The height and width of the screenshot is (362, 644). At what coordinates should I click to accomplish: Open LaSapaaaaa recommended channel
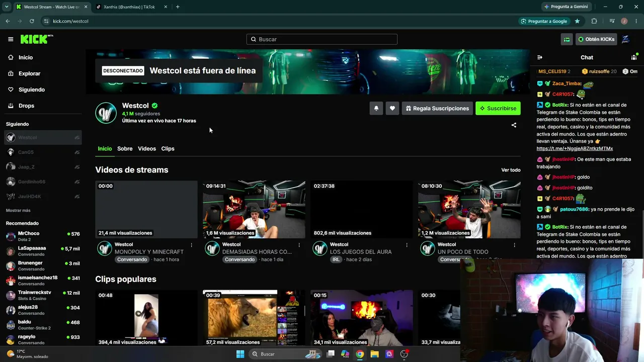pyautogui.click(x=43, y=251)
